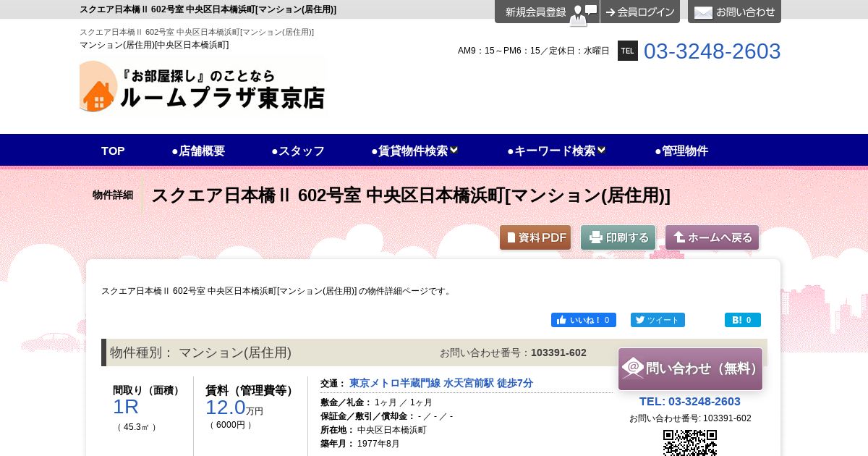
Task: Expand キーワード検索 dropdown menu
Action: coord(557,151)
